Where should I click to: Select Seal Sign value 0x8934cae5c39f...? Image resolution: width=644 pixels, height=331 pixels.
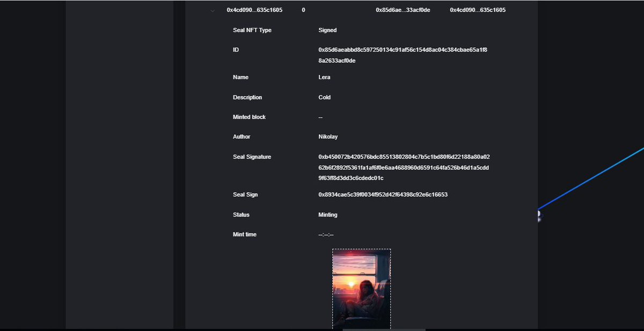[x=383, y=195]
